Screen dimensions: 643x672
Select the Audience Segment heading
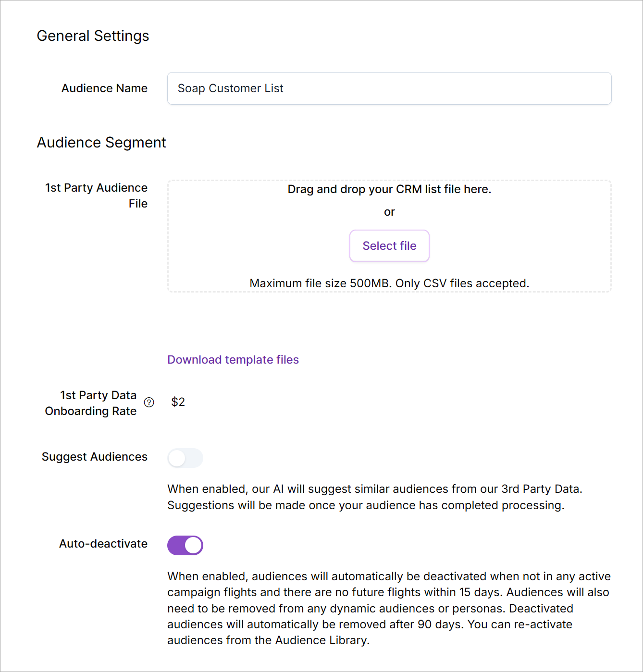click(x=101, y=143)
